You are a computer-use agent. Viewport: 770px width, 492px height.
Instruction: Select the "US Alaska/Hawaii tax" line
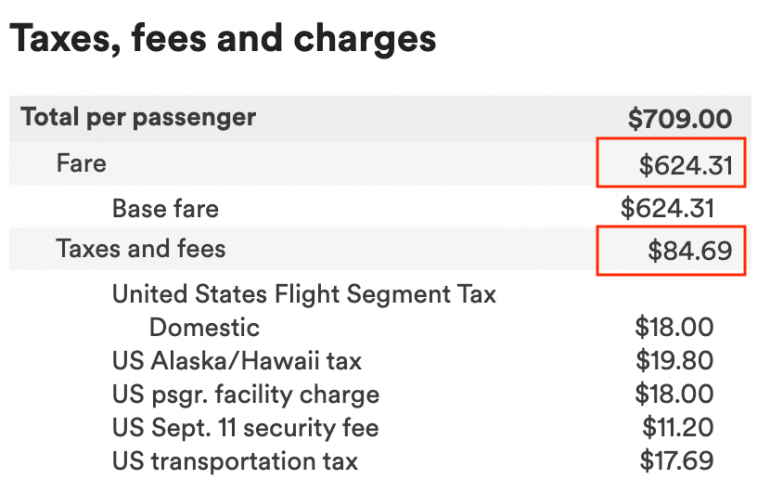[x=237, y=360]
